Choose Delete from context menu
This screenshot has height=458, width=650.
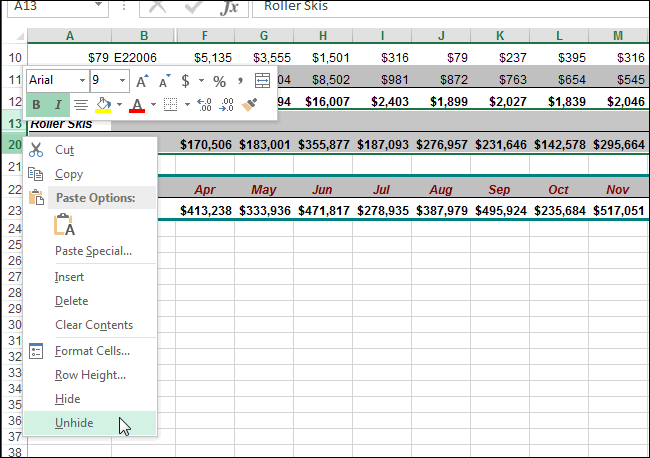(90, 301)
